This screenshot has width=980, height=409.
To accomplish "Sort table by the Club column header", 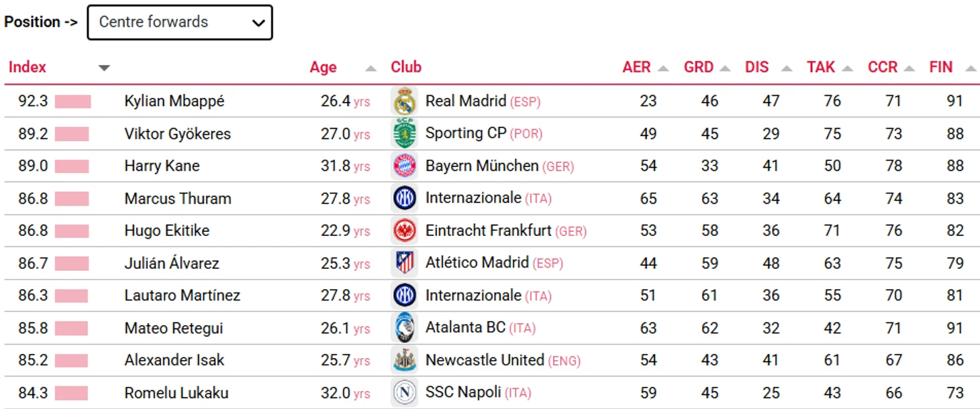I will pos(406,67).
